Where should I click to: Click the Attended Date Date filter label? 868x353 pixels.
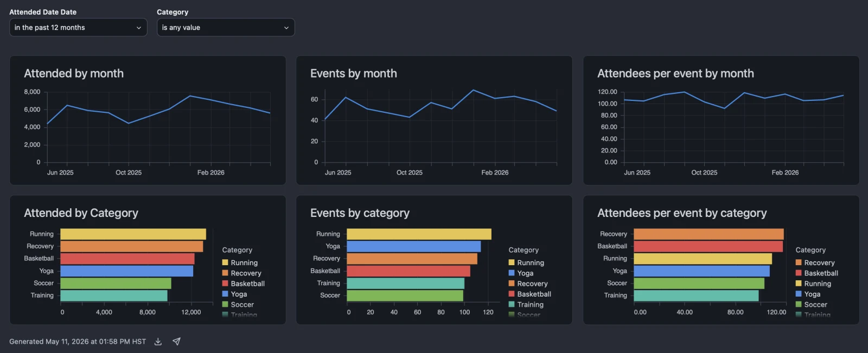43,12
